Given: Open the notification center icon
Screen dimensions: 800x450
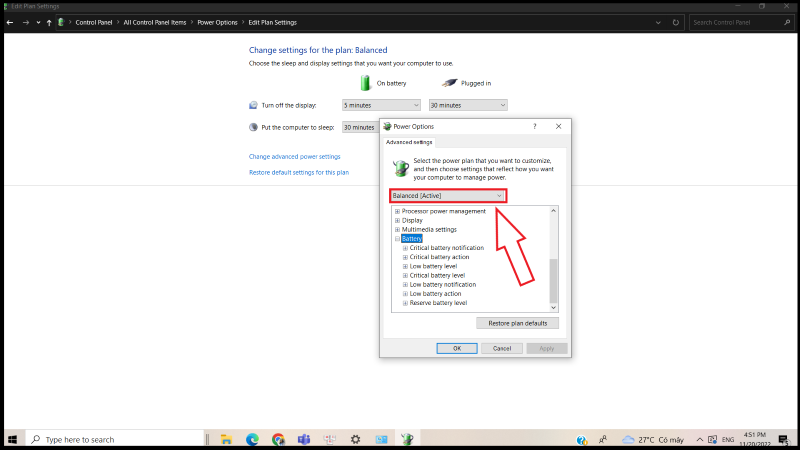Looking at the screenshot, I should pos(784,439).
